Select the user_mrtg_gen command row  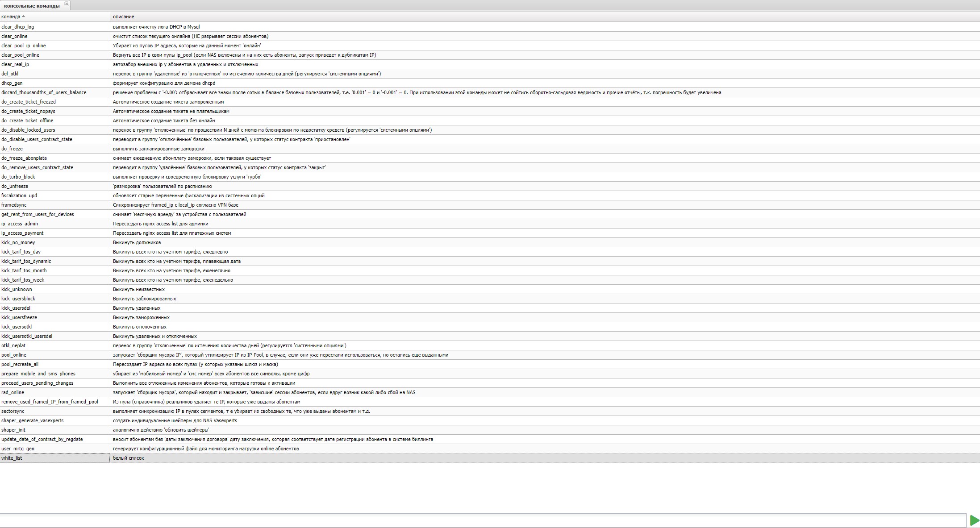pyautogui.click(x=18, y=449)
